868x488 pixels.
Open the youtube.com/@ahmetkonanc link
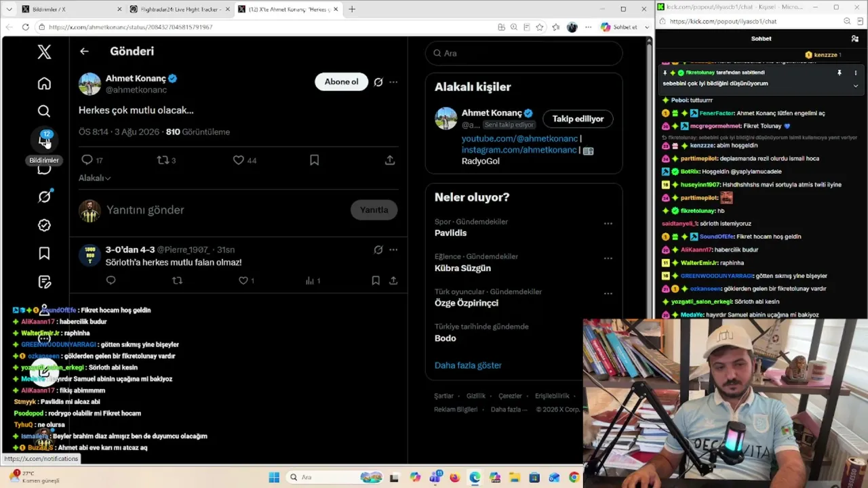point(519,138)
